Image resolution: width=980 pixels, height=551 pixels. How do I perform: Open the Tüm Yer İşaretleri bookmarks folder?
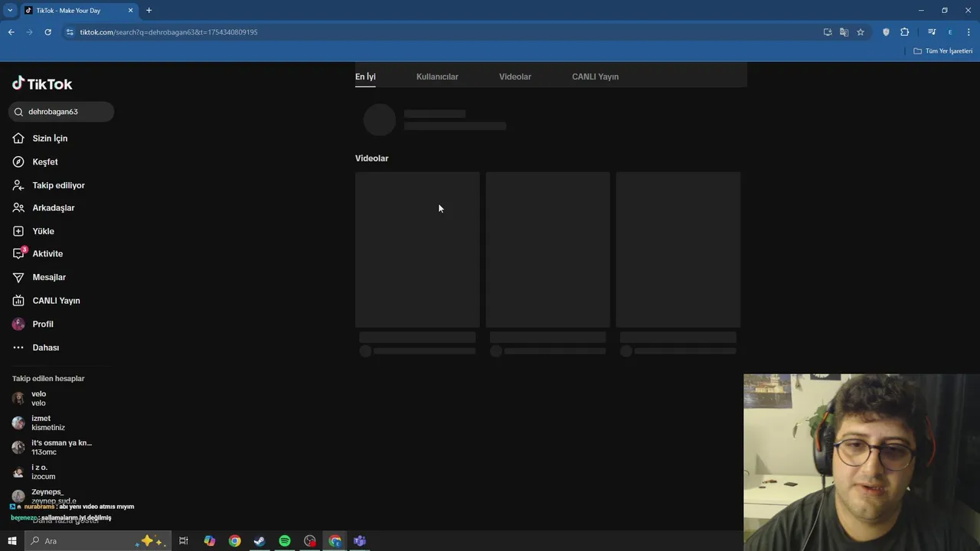[943, 51]
